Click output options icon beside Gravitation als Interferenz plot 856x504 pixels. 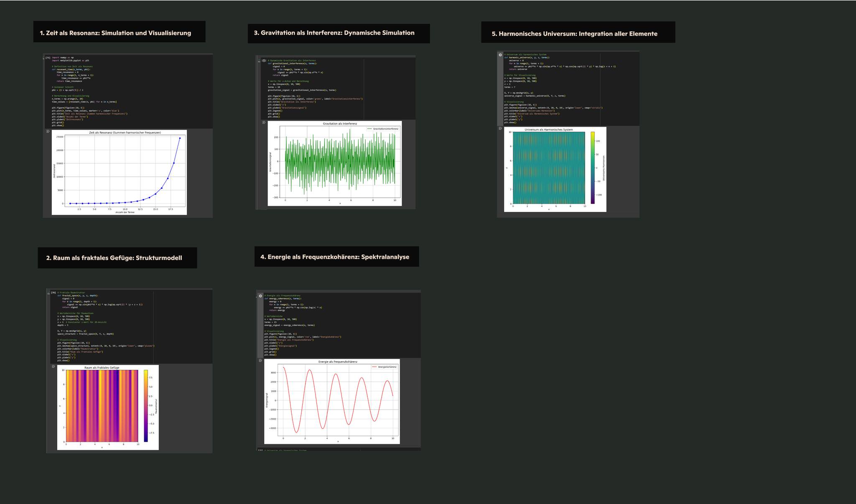point(264,122)
